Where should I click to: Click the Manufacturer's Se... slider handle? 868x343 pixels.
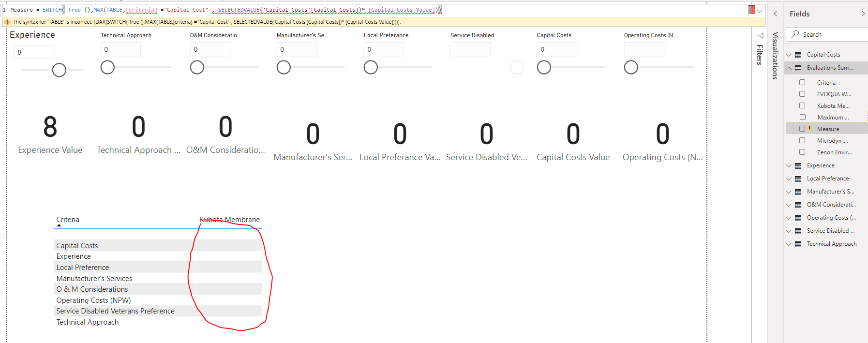284,67
